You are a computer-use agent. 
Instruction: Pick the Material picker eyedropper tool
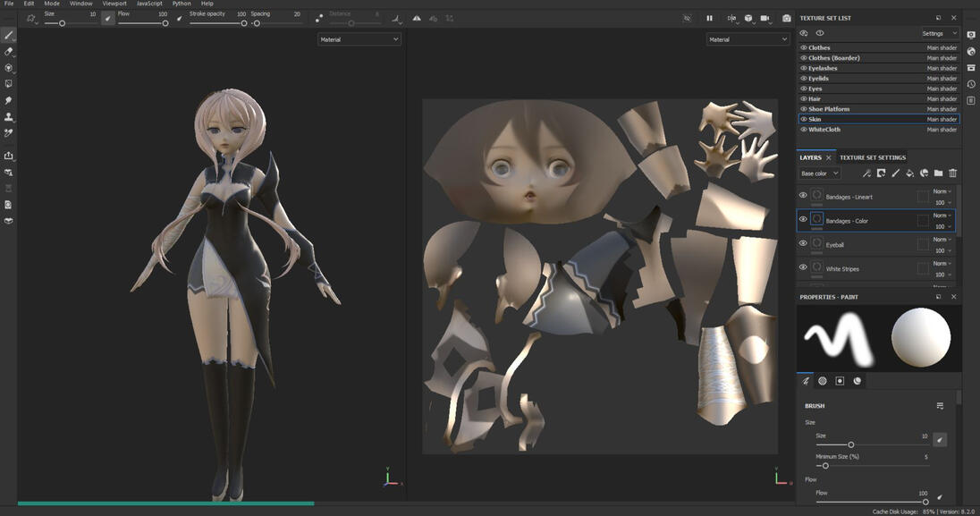[9, 132]
